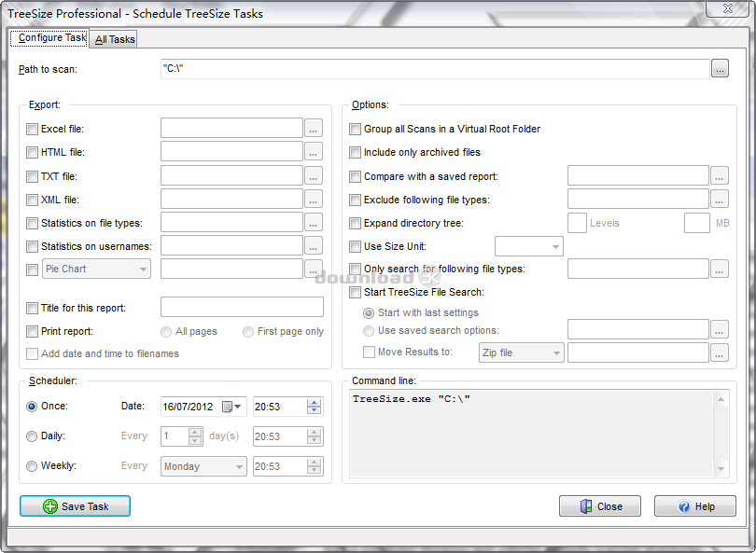Select the Weekly scheduler radio button

[32, 466]
